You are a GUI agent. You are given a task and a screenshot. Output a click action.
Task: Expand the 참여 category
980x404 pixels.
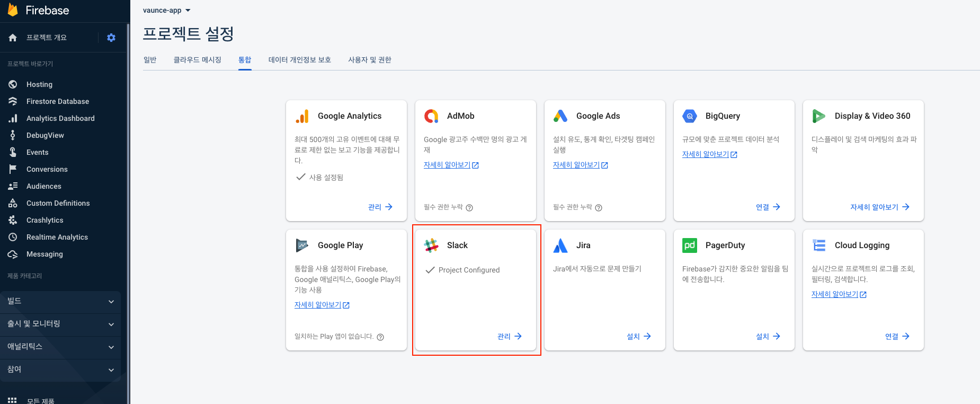pyautogui.click(x=60, y=370)
